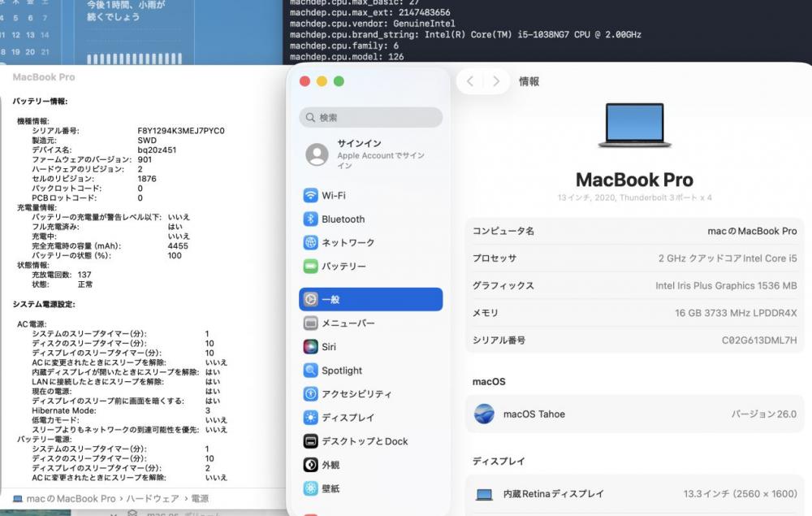Click display size 13.3インチ (2560 × 1600)
This screenshot has width=812, height=516.
(x=740, y=494)
